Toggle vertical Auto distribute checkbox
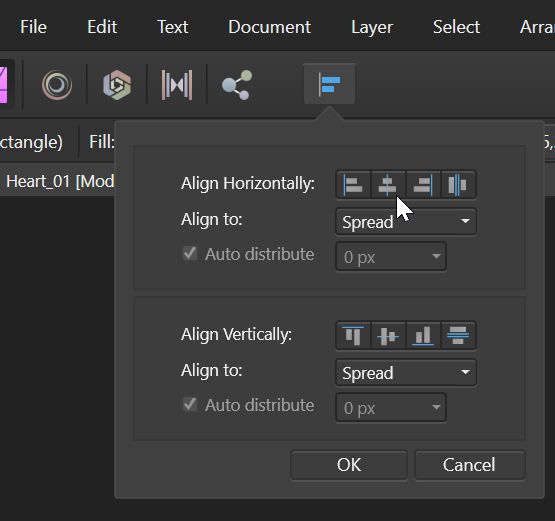 190,404
